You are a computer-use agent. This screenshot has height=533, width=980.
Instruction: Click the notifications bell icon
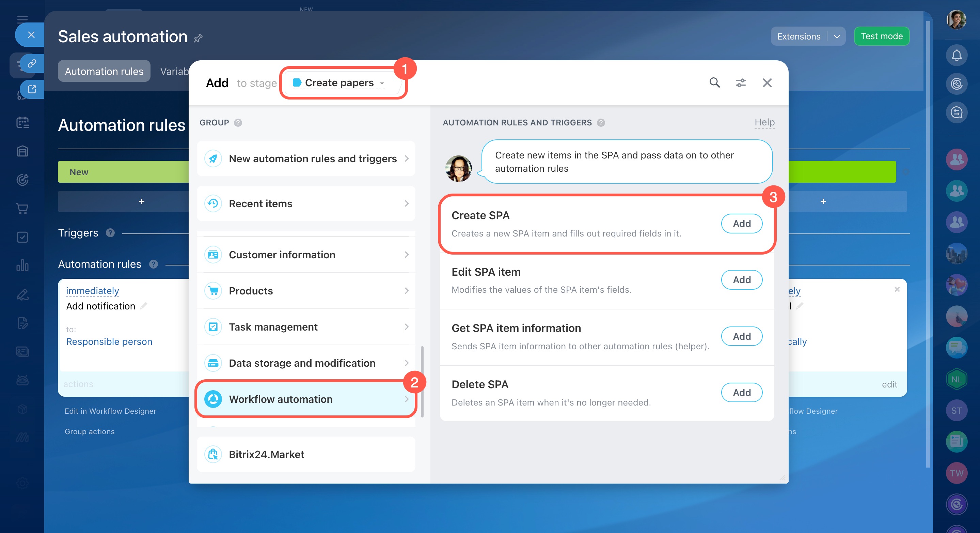[957, 56]
